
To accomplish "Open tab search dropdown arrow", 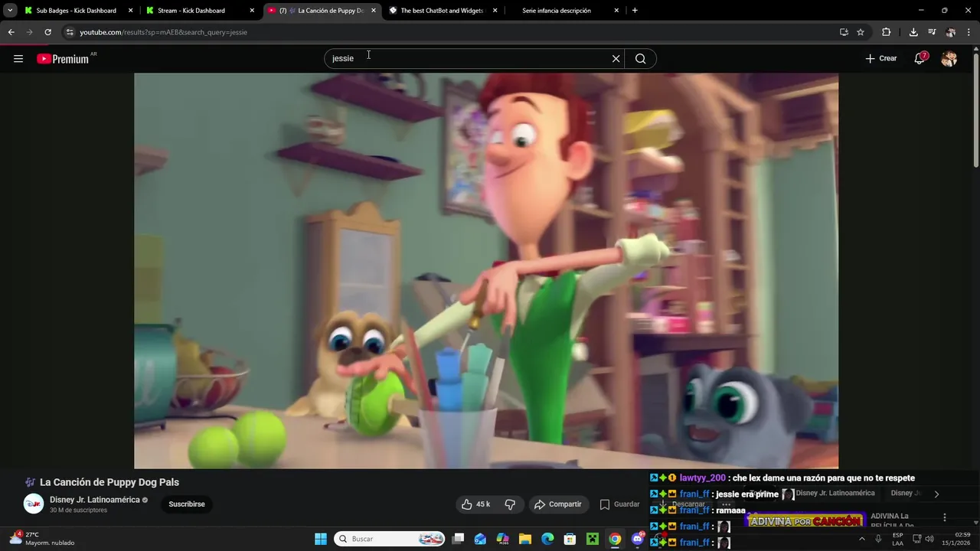I will point(10,11).
